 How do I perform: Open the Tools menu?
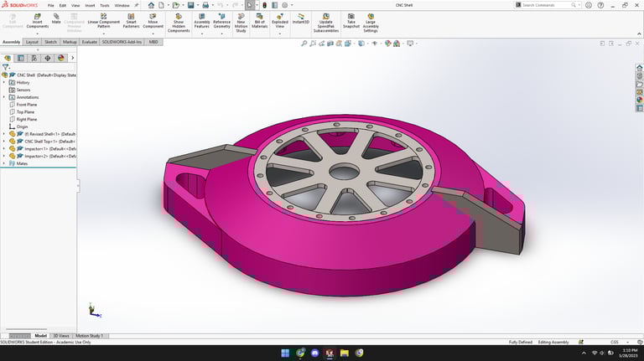105,6
